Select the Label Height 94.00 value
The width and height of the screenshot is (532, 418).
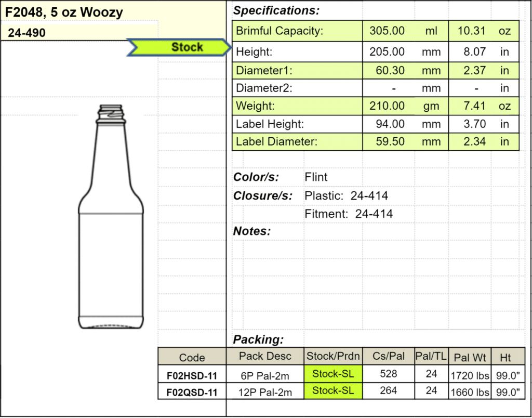tap(390, 124)
